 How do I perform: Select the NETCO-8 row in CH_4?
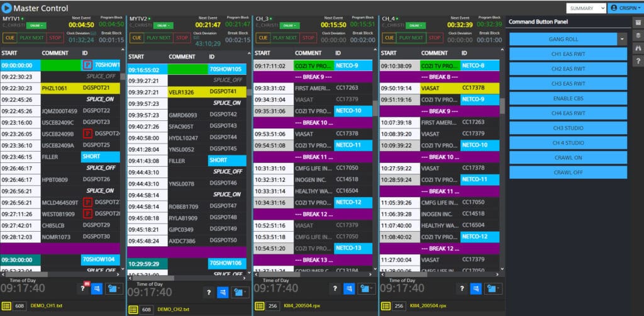click(x=440, y=65)
